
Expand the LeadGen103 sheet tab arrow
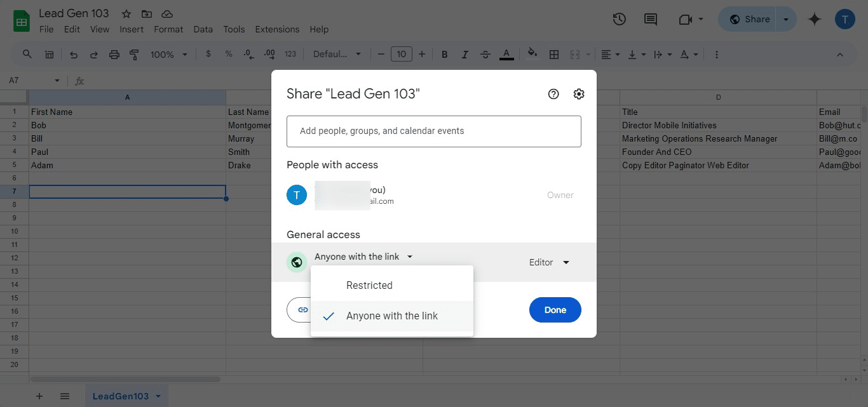[x=158, y=396]
